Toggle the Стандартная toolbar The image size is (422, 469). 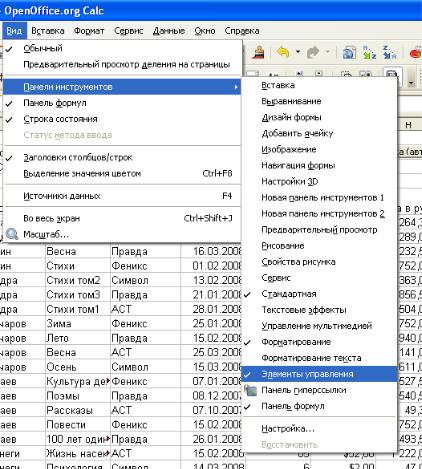coord(319,294)
